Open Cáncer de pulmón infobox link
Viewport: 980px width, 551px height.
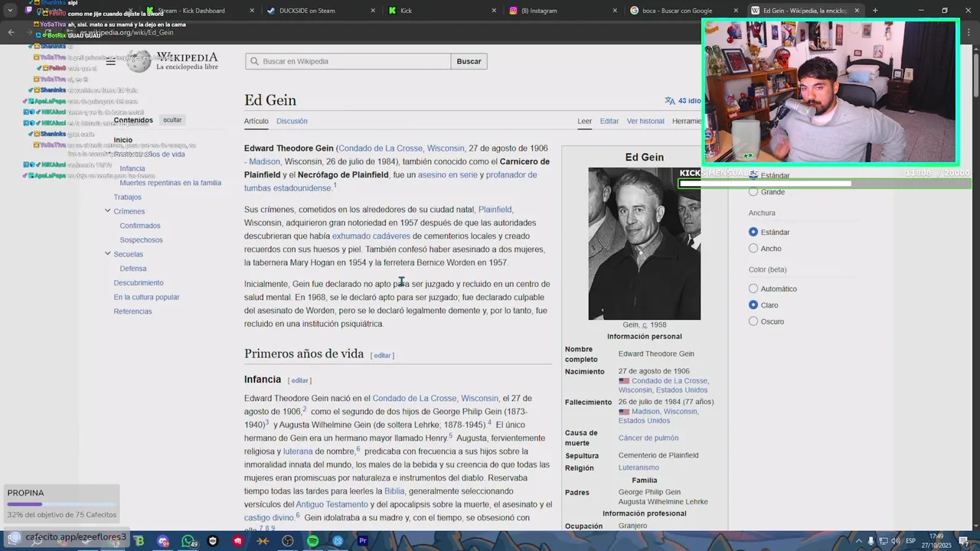tap(648, 438)
